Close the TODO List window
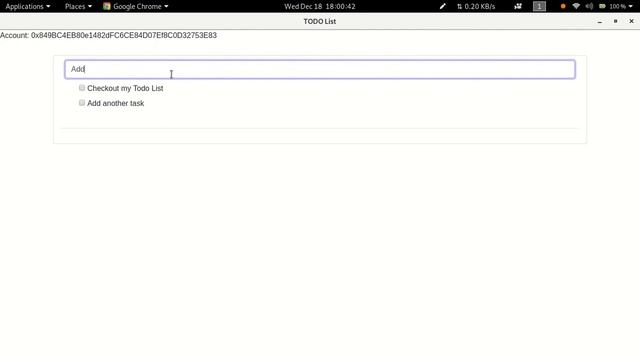This screenshot has width=640, height=360. (631, 21)
